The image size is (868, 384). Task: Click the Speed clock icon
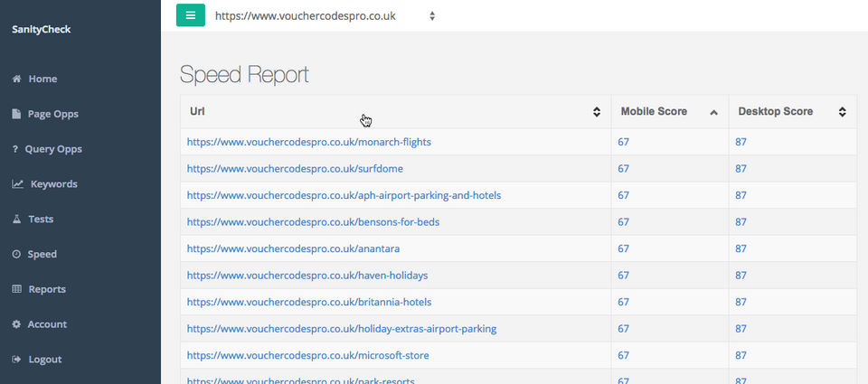[16, 254]
